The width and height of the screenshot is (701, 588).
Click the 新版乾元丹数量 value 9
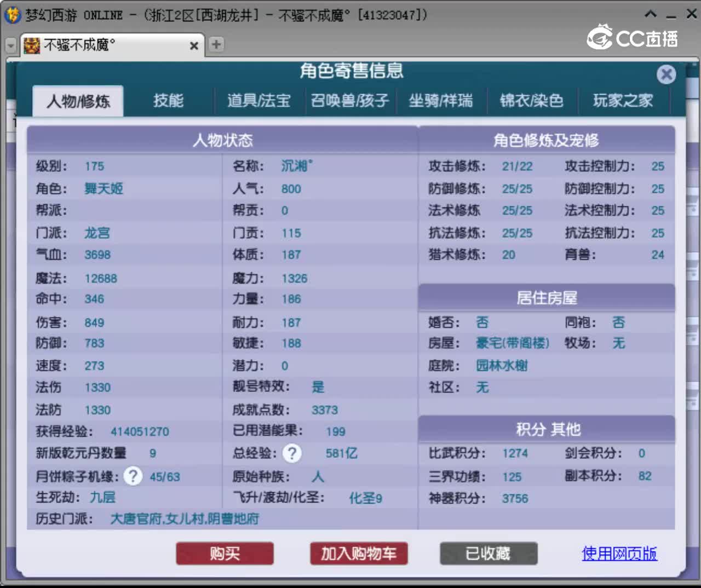153,454
